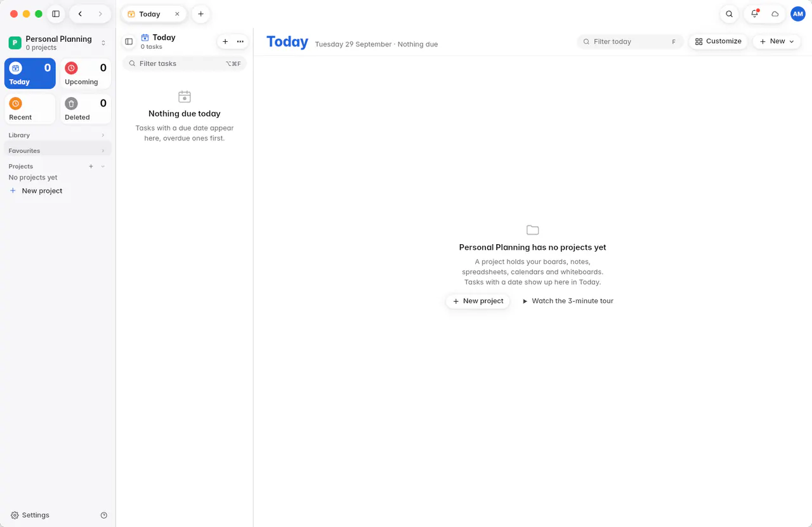Screen dimensions: 812x527
Task: Toggle the main sidebar icon in title bar
Action: 56,14
